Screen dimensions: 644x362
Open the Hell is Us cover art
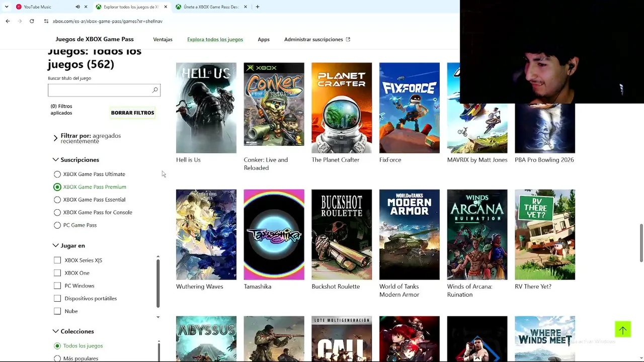[x=206, y=108]
